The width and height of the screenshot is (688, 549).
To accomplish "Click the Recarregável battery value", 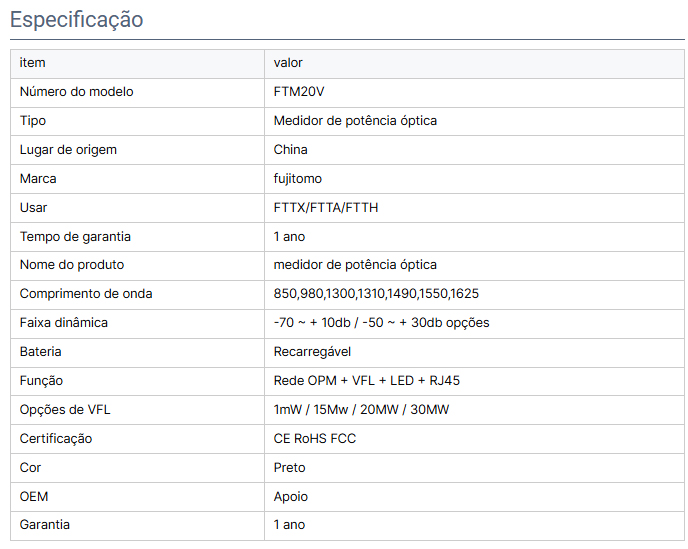I will point(312,352).
